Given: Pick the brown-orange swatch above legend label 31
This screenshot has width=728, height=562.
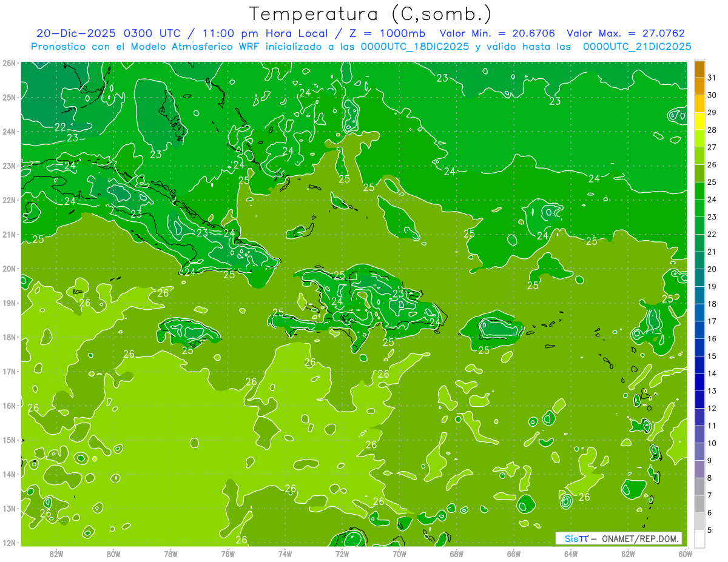Looking at the screenshot, I should click(700, 69).
